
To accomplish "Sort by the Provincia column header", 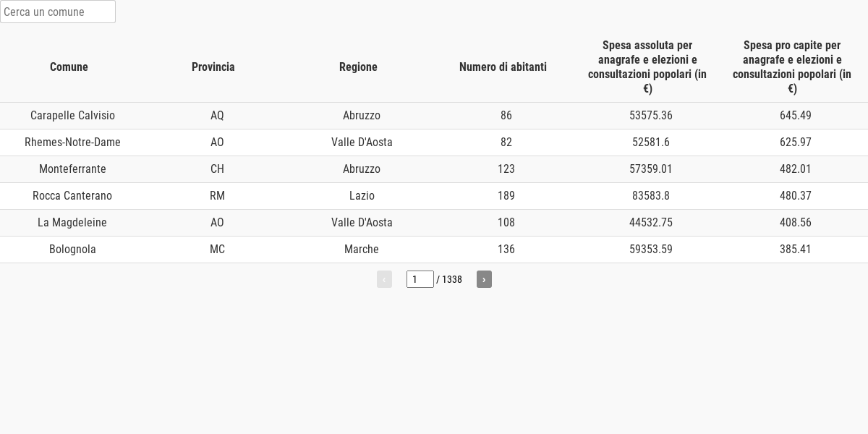I will [213, 67].
